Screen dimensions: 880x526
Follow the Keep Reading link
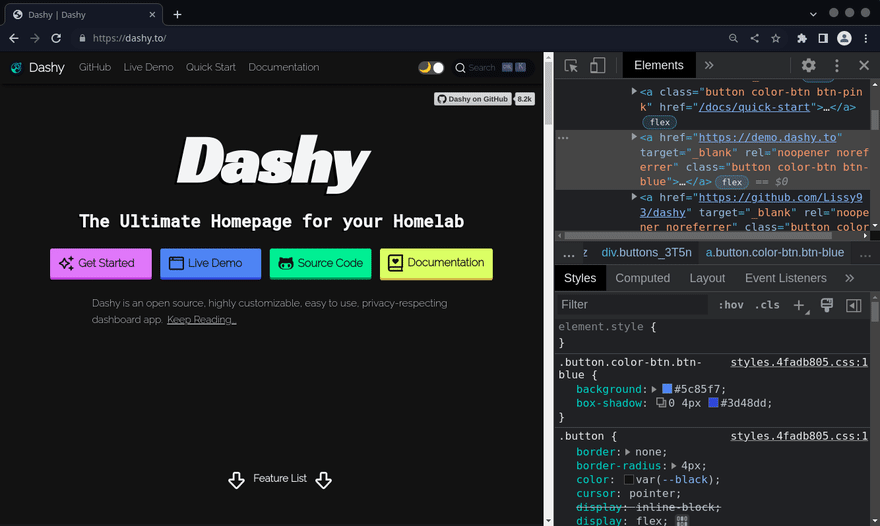[201, 319]
